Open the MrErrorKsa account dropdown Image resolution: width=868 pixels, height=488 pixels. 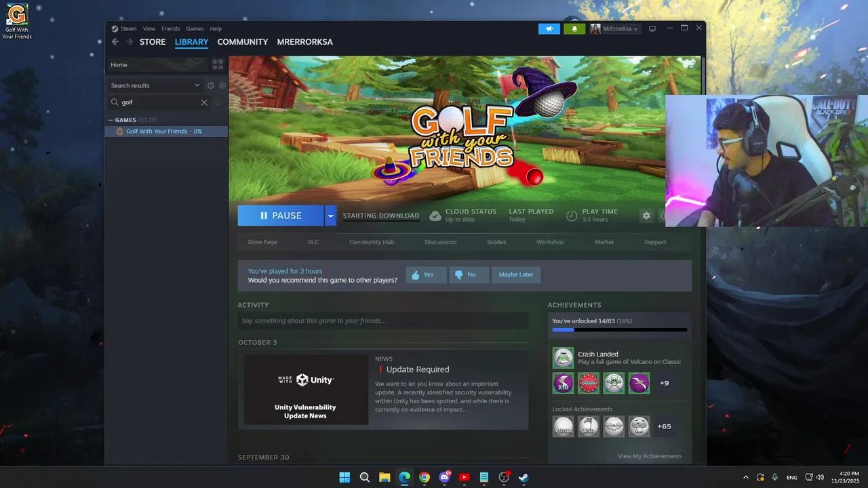pyautogui.click(x=614, y=29)
